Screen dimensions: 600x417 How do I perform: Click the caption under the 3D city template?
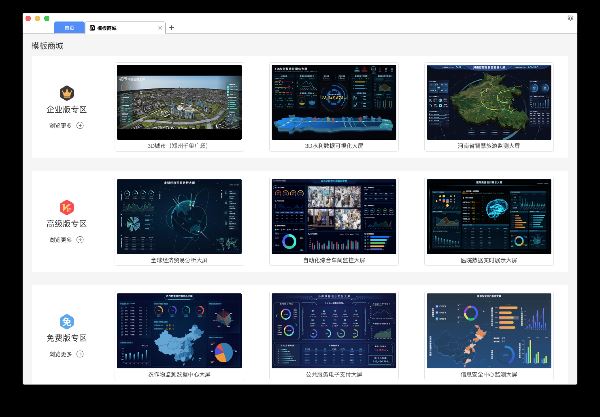click(178, 146)
